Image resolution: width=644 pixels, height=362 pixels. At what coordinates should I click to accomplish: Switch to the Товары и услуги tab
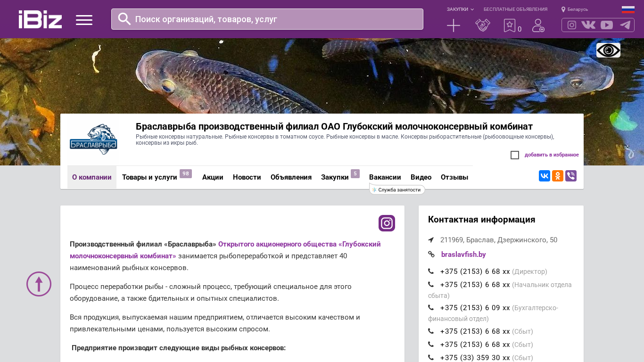(x=149, y=177)
